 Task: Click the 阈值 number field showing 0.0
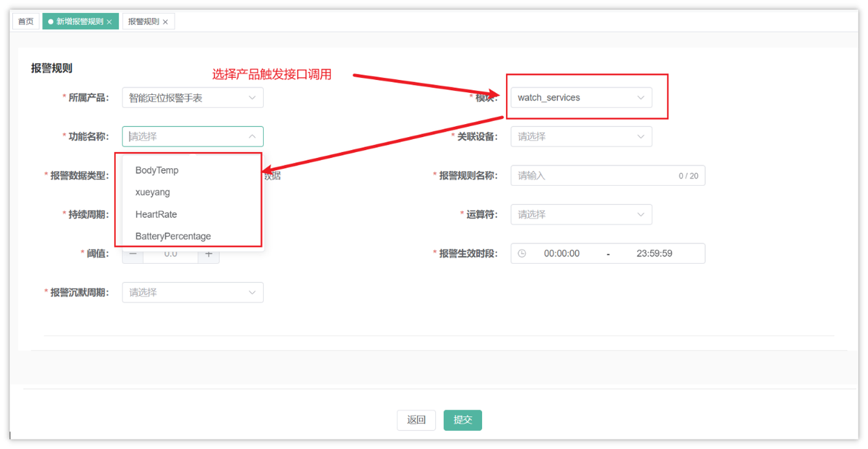coord(171,254)
